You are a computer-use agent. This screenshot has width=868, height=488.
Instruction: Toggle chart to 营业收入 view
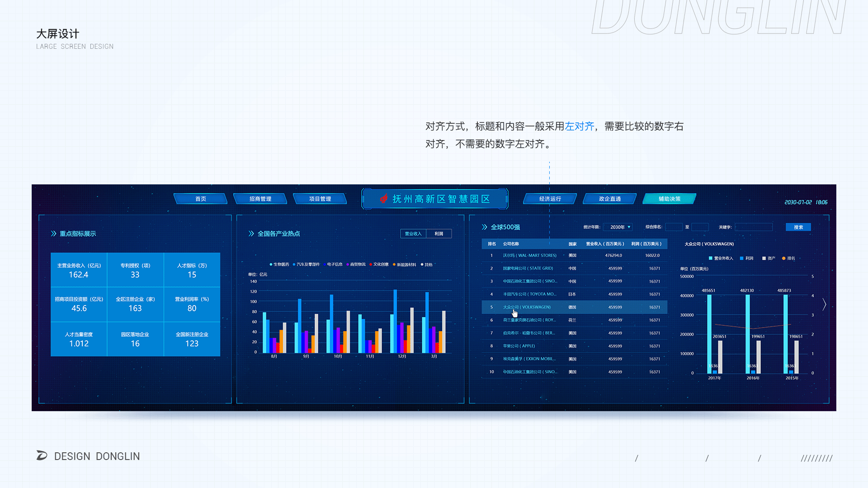pyautogui.click(x=413, y=234)
